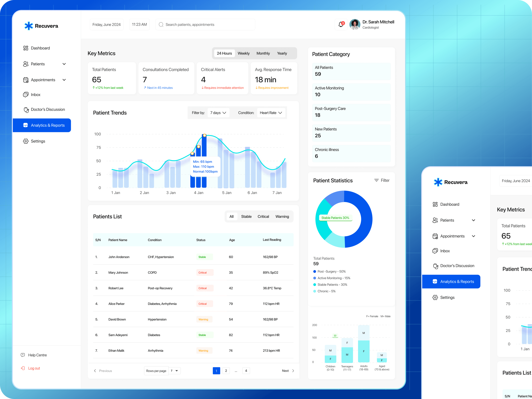Click the Patient Statistics Filter icon

[376, 180]
